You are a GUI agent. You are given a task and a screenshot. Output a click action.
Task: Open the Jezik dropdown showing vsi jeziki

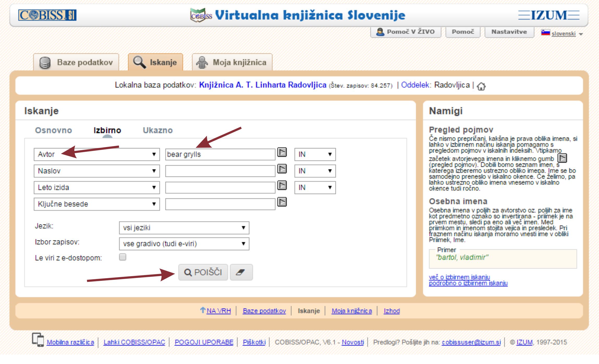pyautogui.click(x=184, y=228)
